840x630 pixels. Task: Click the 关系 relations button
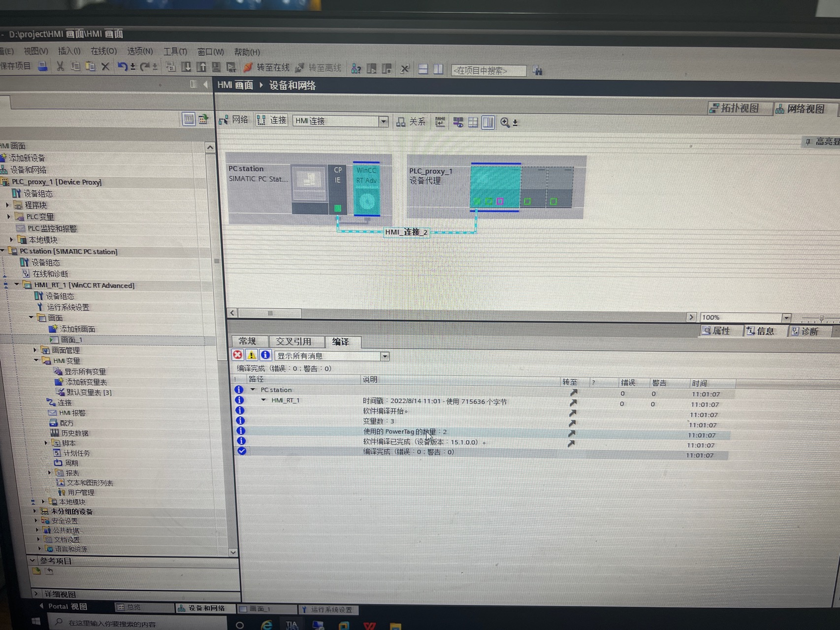tap(411, 122)
